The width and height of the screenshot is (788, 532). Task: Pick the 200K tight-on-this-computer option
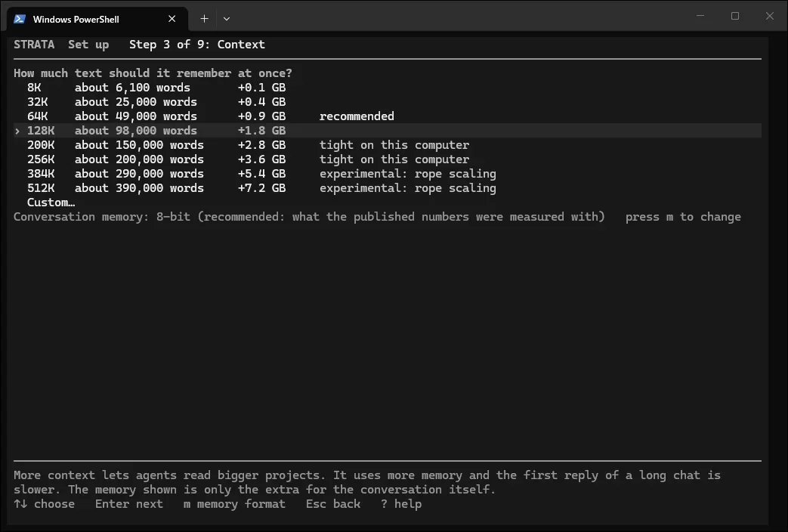(388, 145)
